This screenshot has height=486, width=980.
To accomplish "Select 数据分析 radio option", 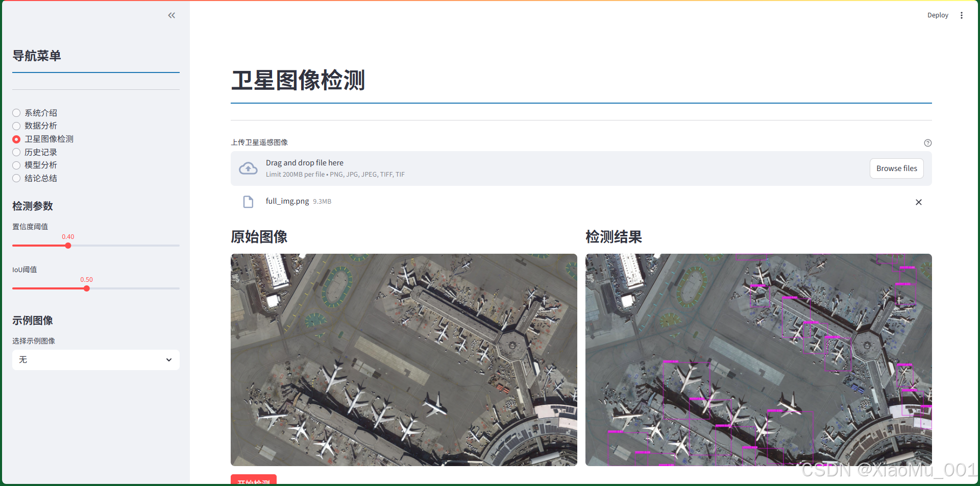I will click(x=35, y=126).
